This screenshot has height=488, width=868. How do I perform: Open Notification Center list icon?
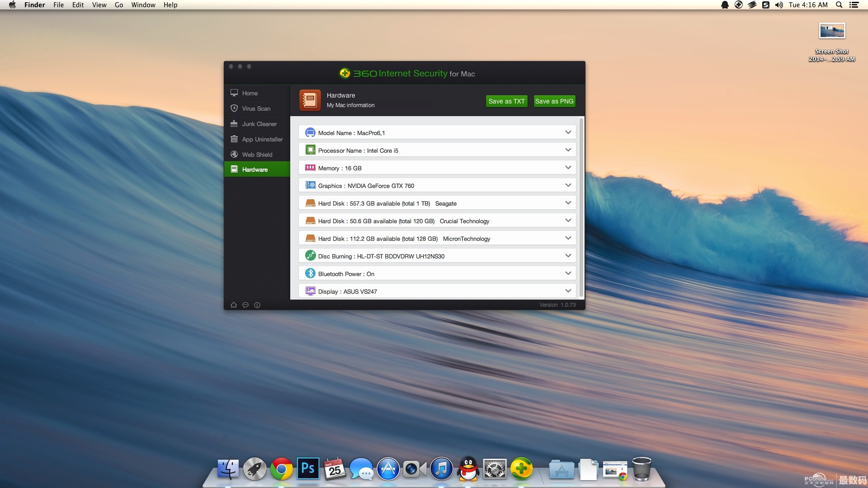point(854,5)
